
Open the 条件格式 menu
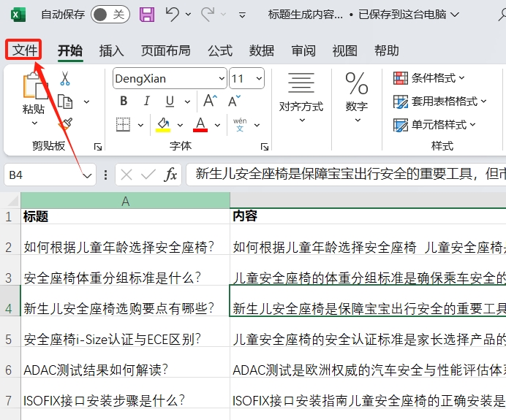(x=429, y=78)
